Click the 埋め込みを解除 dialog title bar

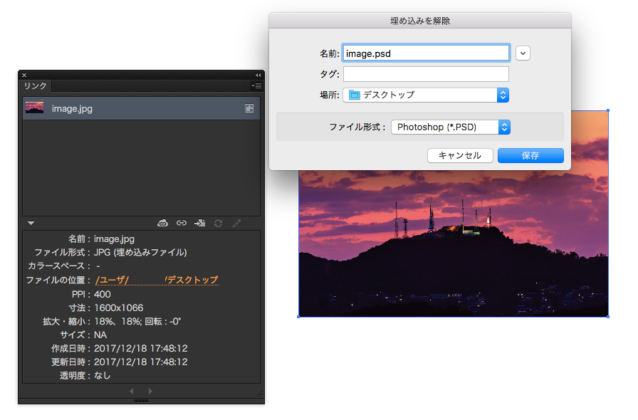(x=420, y=20)
